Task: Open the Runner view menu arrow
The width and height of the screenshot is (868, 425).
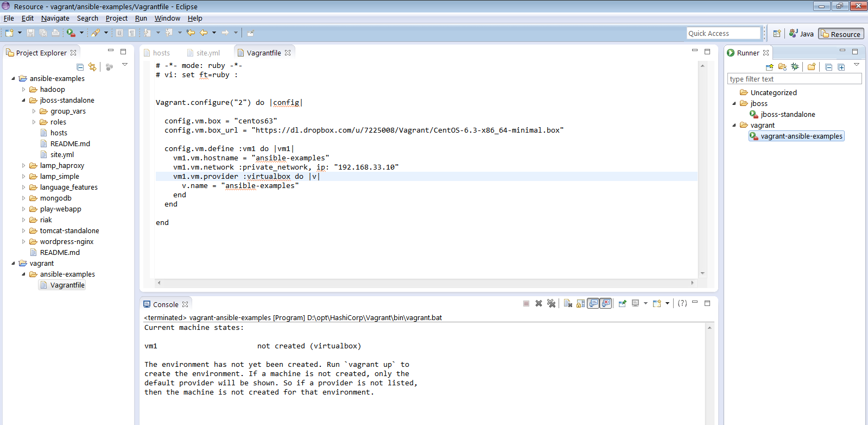Action: (857, 65)
